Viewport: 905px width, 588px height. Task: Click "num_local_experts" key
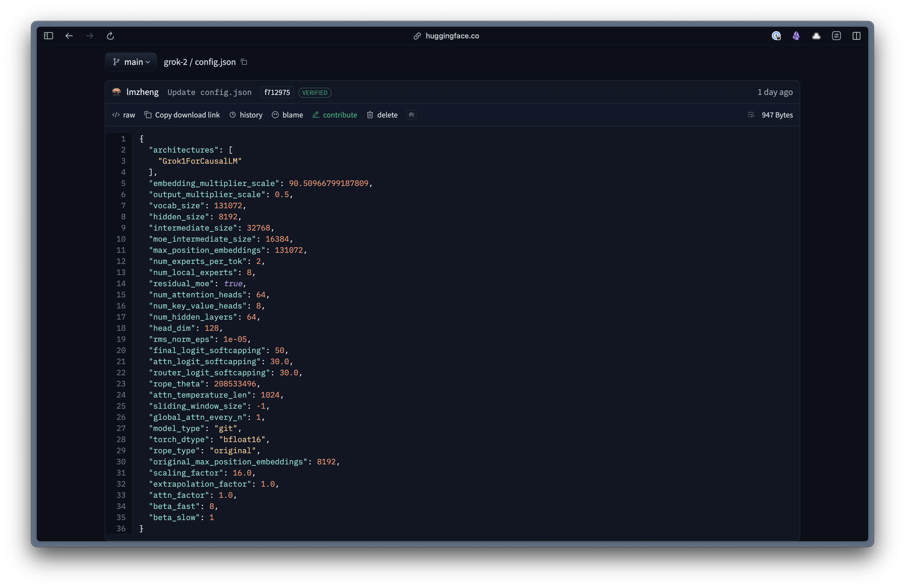coord(193,272)
